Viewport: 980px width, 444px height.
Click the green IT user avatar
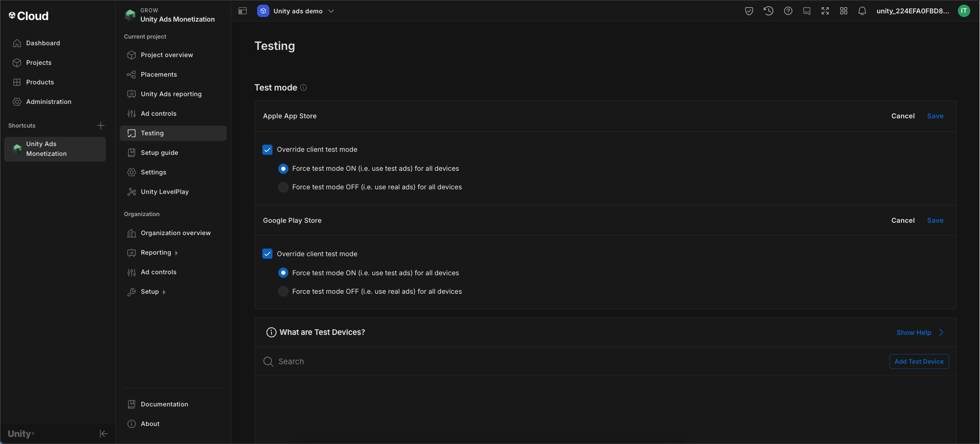click(964, 11)
